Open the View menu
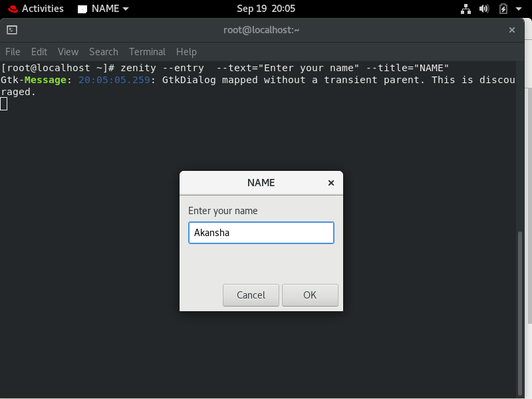Screen dimensions: 532x399 (68, 52)
